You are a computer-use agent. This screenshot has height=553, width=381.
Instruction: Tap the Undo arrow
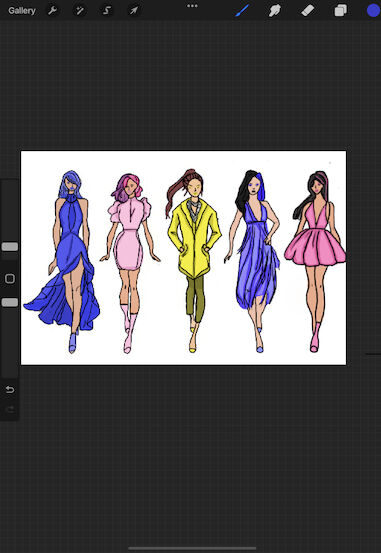click(x=10, y=389)
